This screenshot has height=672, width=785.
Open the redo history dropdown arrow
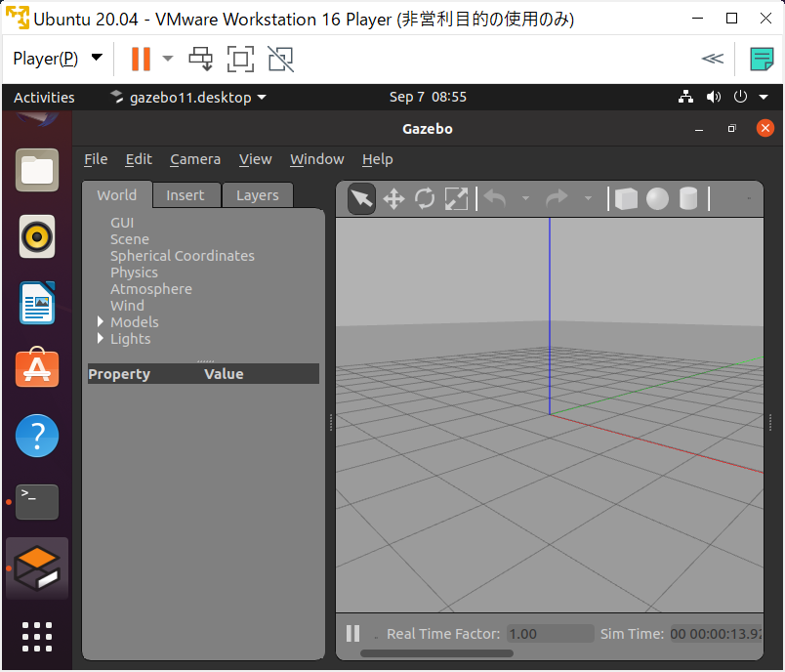tap(588, 199)
